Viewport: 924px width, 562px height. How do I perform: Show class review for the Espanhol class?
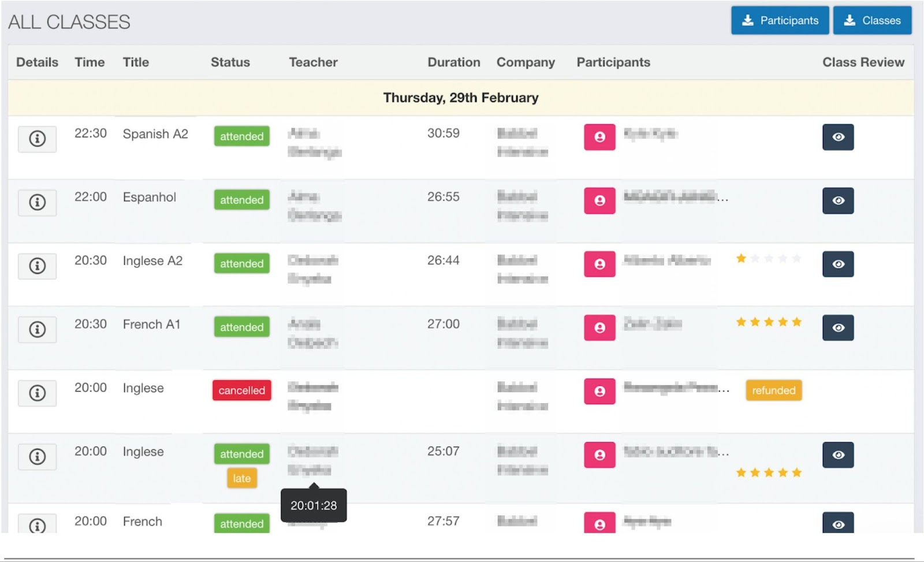[x=838, y=200]
